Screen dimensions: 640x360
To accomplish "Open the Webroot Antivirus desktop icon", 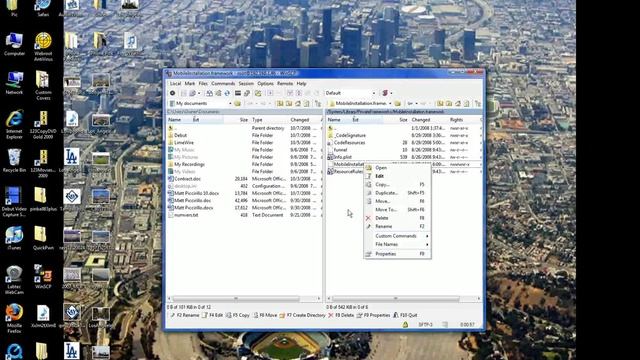I will 43,47.
